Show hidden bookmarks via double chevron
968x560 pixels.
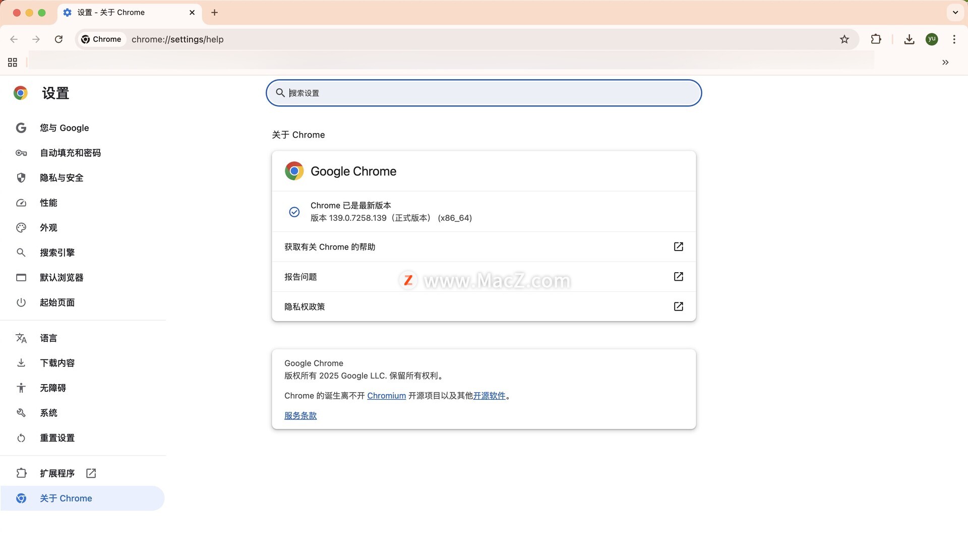click(945, 63)
